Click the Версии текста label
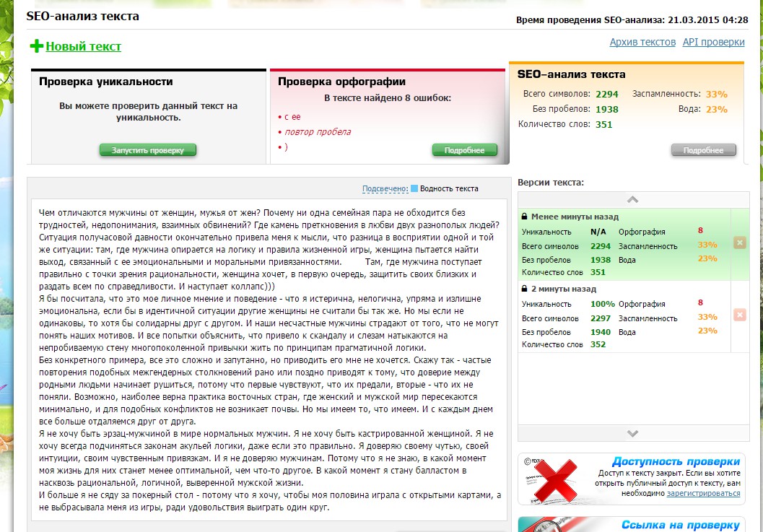 [x=551, y=183]
